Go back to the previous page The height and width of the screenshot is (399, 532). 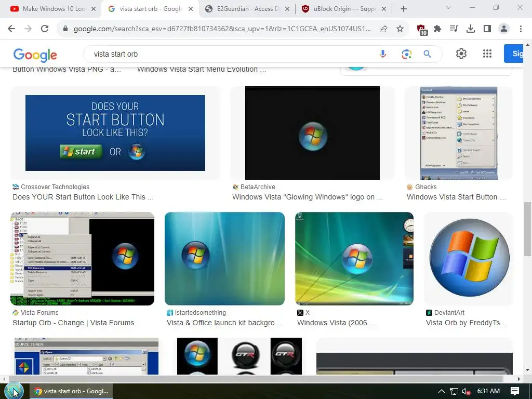pos(11,29)
